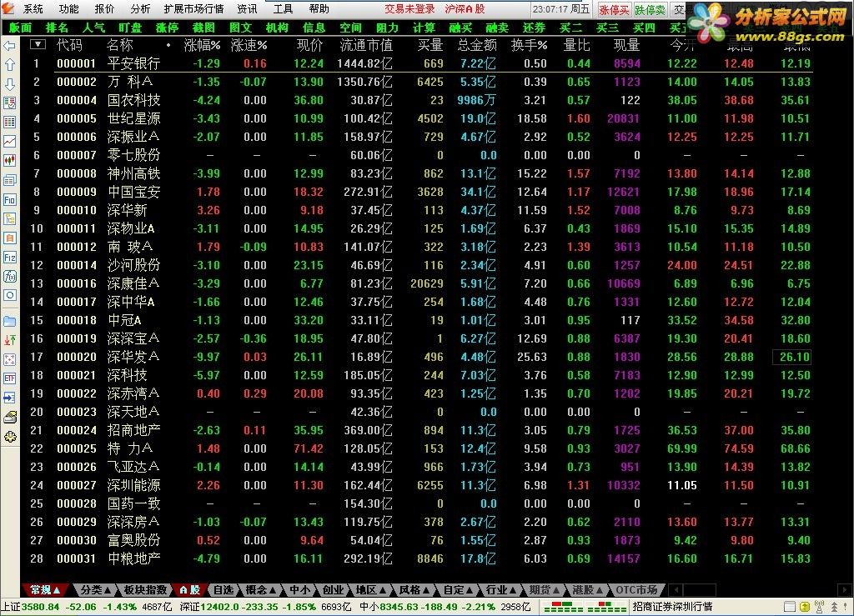854x616 pixels.
Task: Click the 盯盘 toolbar button
Action: 130,28
